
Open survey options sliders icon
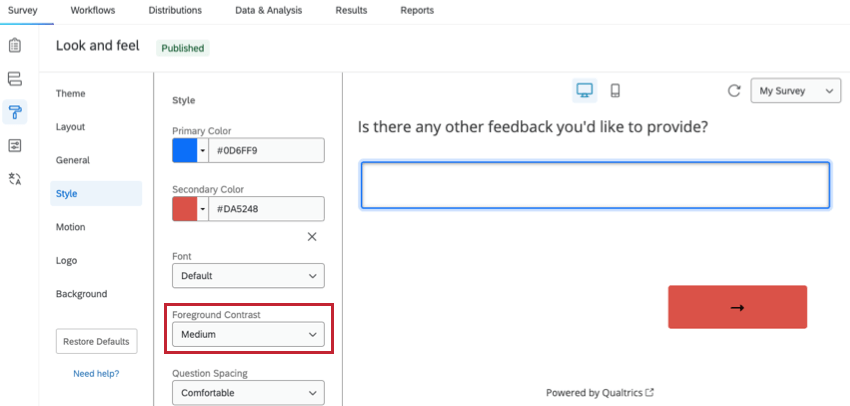[15, 145]
